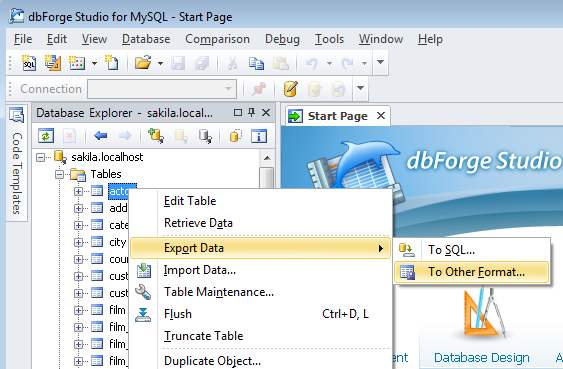The image size is (563, 369).
Task: Open the Redo history dropdown arrow
Action: click(x=364, y=63)
